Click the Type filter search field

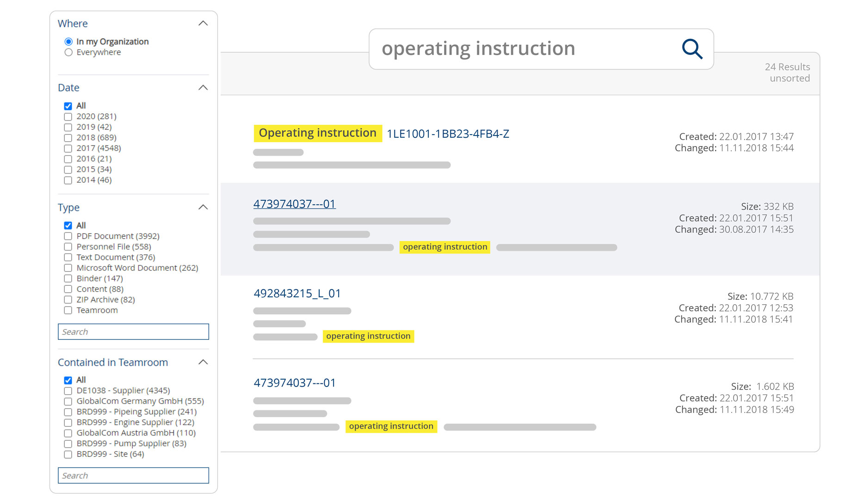point(133,332)
